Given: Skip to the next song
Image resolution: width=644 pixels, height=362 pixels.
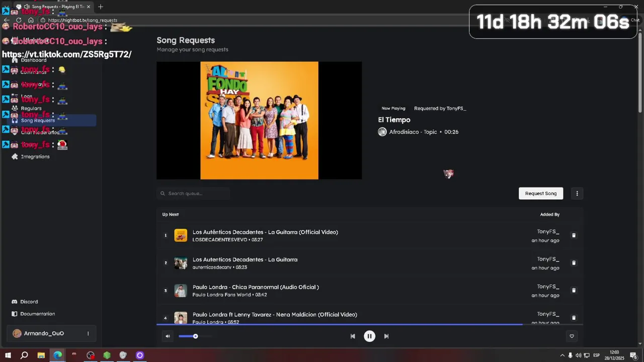Looking at the screenshot, I should [386, 336].
